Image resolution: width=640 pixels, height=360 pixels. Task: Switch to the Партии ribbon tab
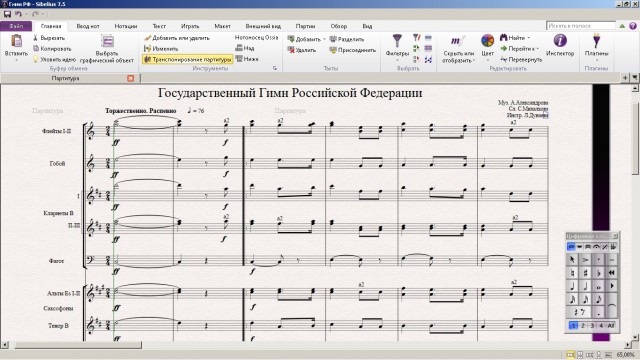[x=305, y=26]
